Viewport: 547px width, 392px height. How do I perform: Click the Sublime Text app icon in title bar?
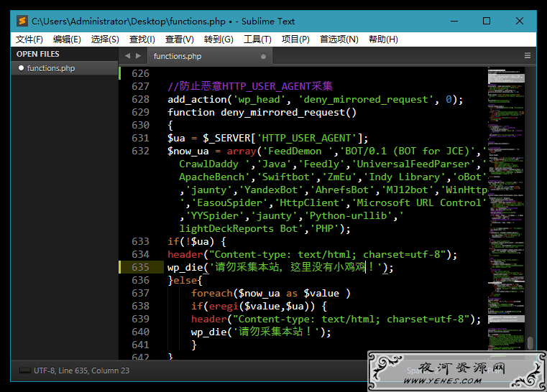coord(22,22)
